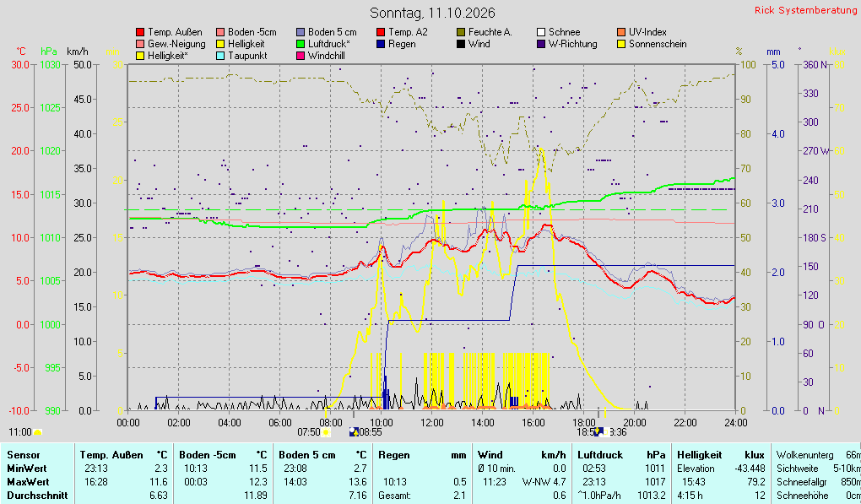The height and width of the screenshot is (504, 861).
Task: Toggle the Schnee legend entry
Action: pyautogui.click(x=558, y=32)
